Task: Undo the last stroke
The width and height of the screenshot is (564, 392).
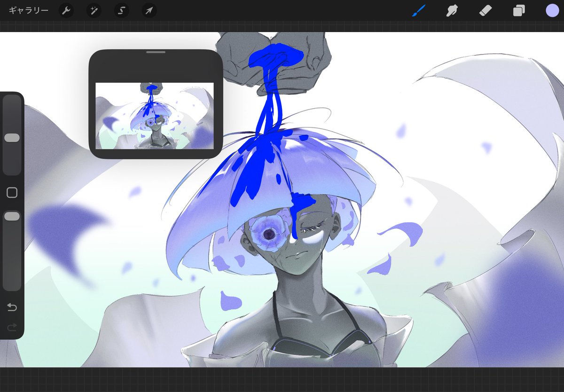Action: click(x=12, y=307)
